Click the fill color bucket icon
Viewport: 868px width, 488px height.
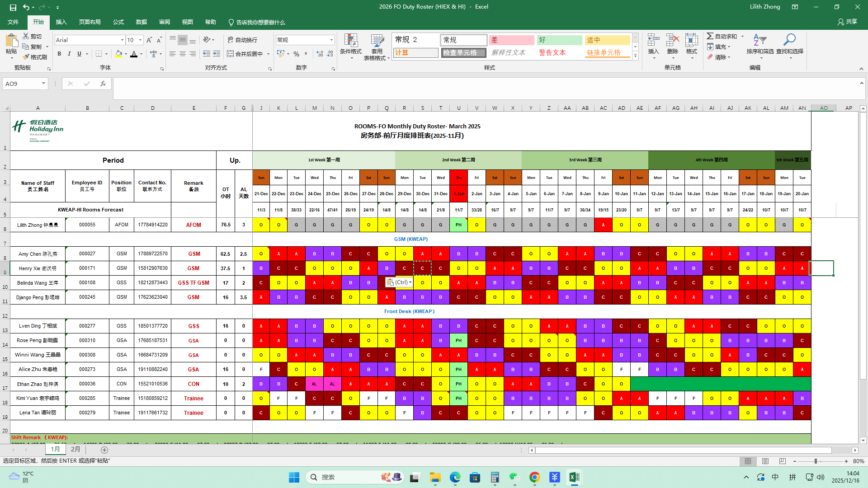tap(118, 54)
